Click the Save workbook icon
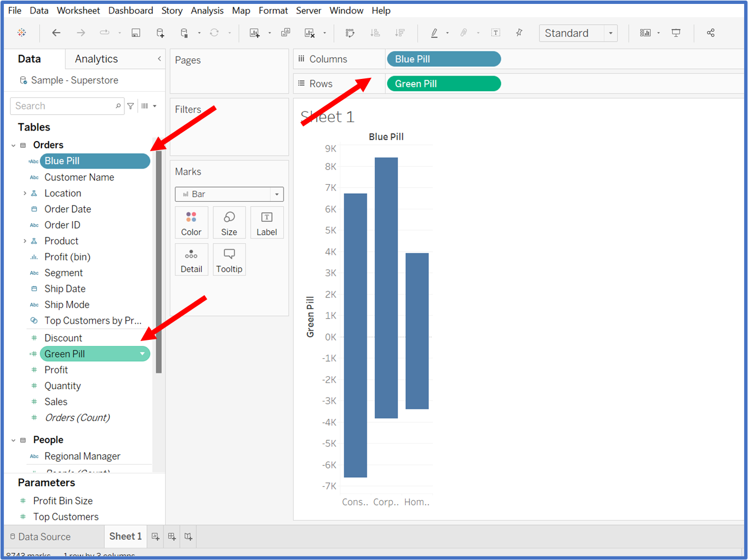The image size is (748, 560). click(136, 32)
